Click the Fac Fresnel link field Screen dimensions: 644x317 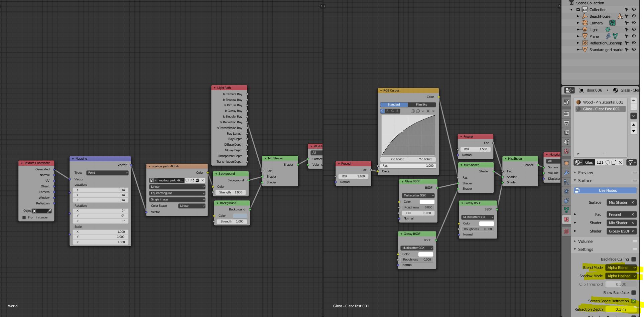pyautogui.click(x=621, y=214)
